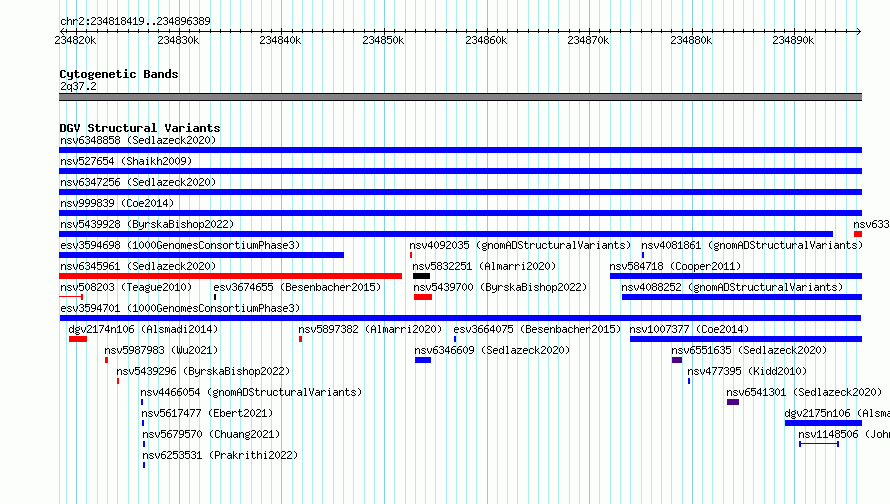Open nsv5439928 (ByrskaBishop2022) variant label
The width and height of the screenshot is (890, 504).
click(147, 224)
